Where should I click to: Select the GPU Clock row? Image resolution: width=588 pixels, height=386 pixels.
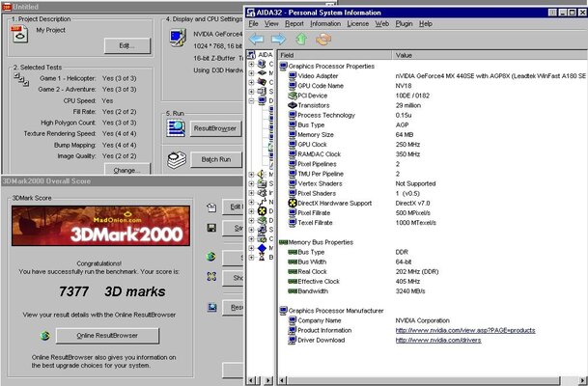[x=434, y=145]
